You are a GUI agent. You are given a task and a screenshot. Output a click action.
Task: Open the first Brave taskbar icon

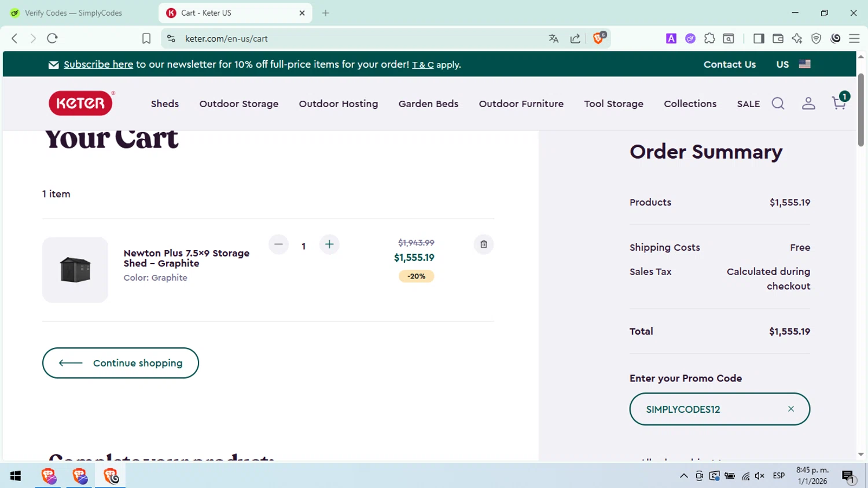(48, 476)
